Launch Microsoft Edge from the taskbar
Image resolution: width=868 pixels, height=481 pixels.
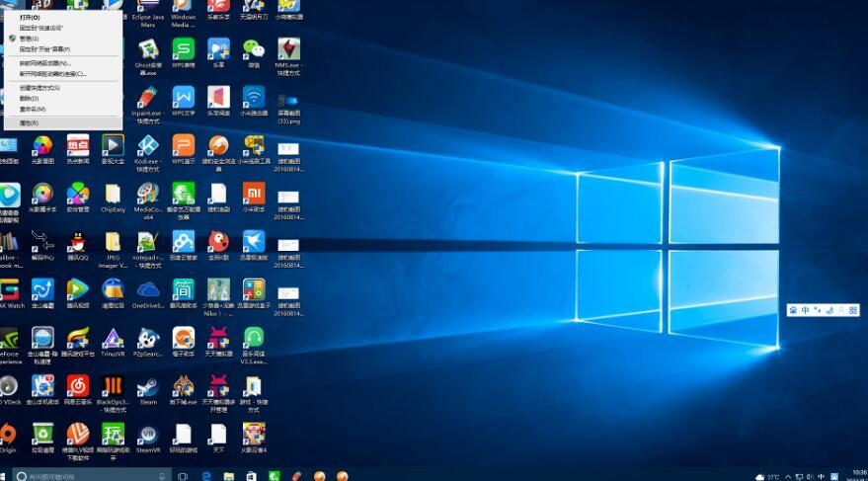pyautogui.click(x=206, y=476)
